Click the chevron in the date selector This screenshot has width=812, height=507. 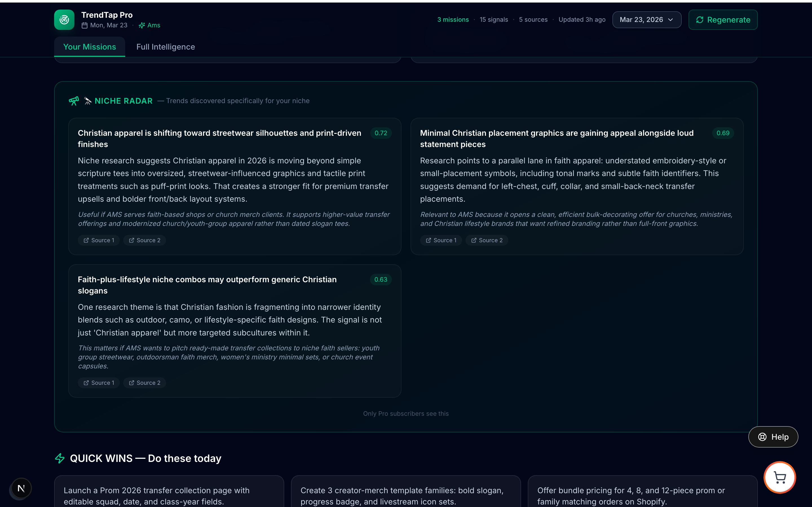click(x=670, y=20)
